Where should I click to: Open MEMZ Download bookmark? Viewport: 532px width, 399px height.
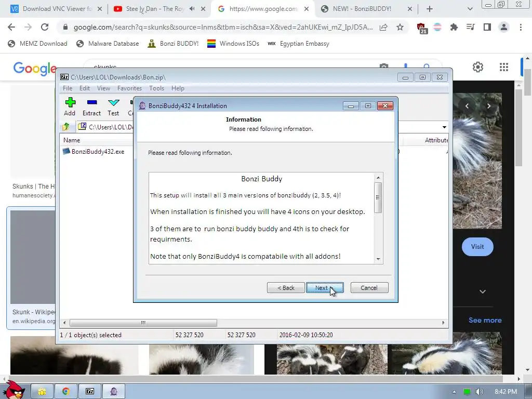tap(37, 44)
